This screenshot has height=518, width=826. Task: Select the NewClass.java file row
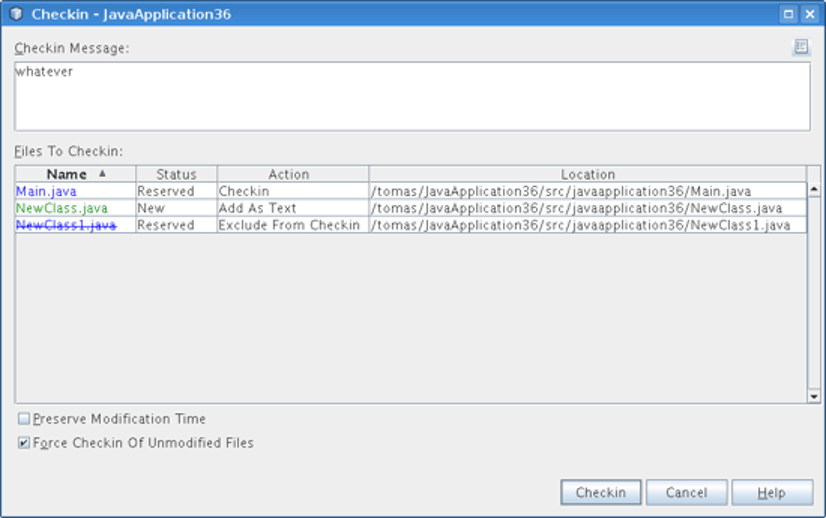click(x=410, y=208)
